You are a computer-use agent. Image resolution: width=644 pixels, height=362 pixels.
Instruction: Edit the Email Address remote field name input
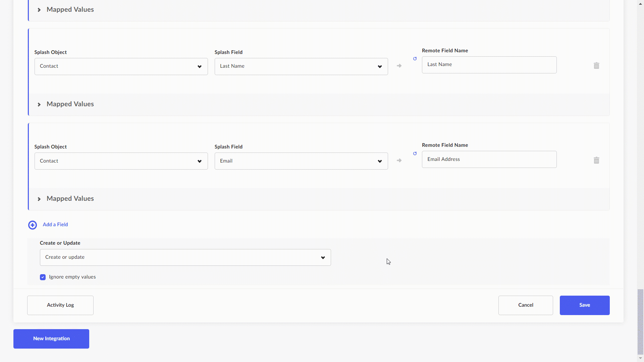pos(489,160)
